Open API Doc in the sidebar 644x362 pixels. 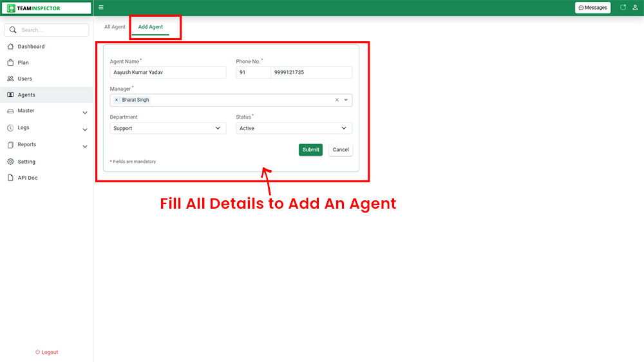(28, 178)
